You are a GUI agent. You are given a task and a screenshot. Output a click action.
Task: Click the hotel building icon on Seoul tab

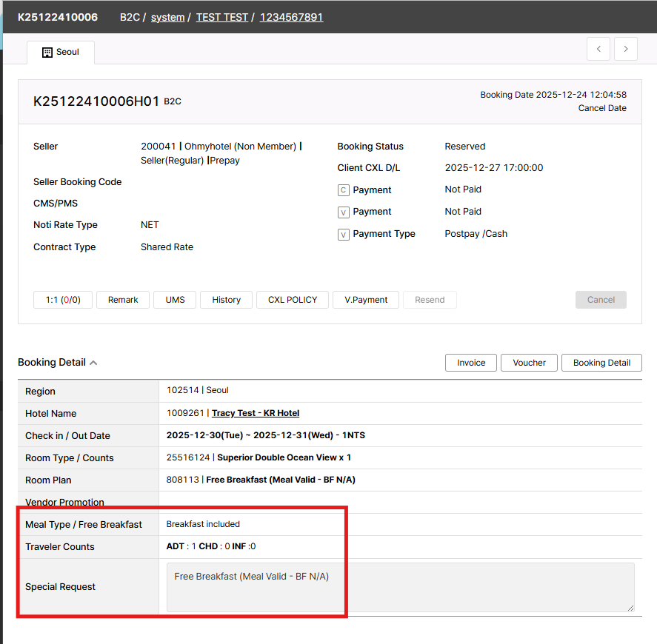click(47, 53)
